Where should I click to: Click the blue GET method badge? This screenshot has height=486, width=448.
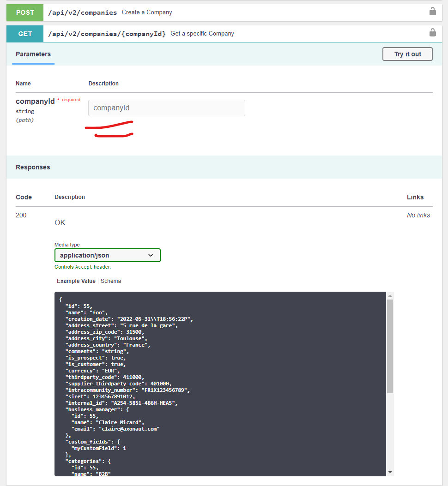pos(25,34)
